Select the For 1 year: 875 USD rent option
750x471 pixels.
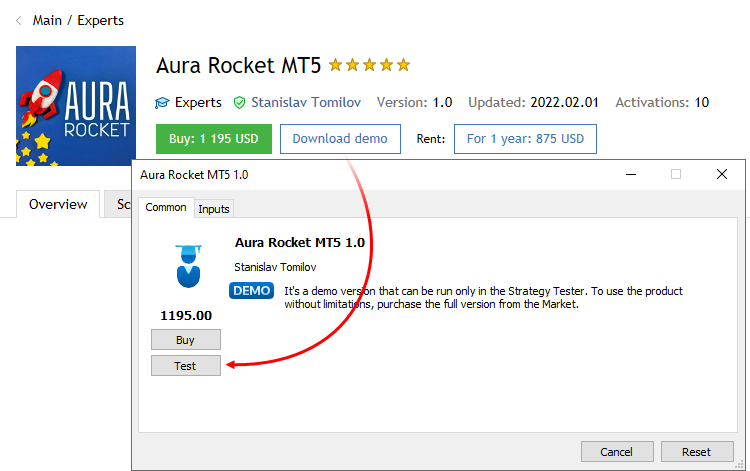pos(525,139)
